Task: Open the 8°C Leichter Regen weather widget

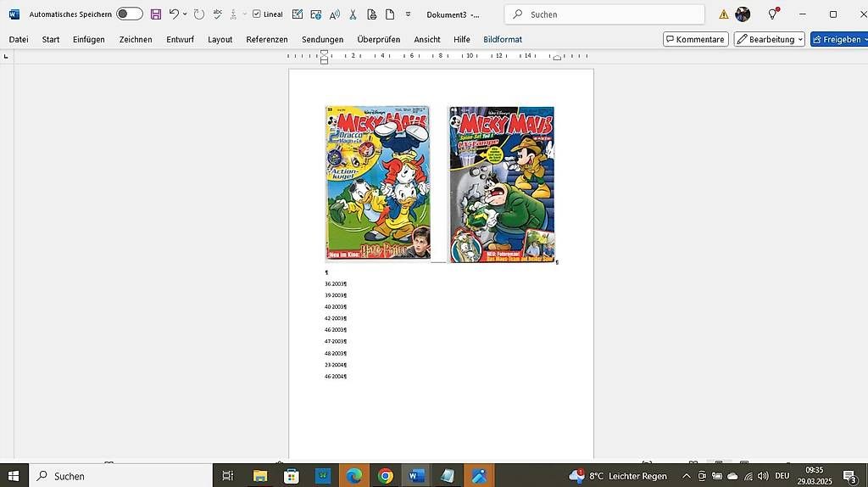Action: [618, 476]
